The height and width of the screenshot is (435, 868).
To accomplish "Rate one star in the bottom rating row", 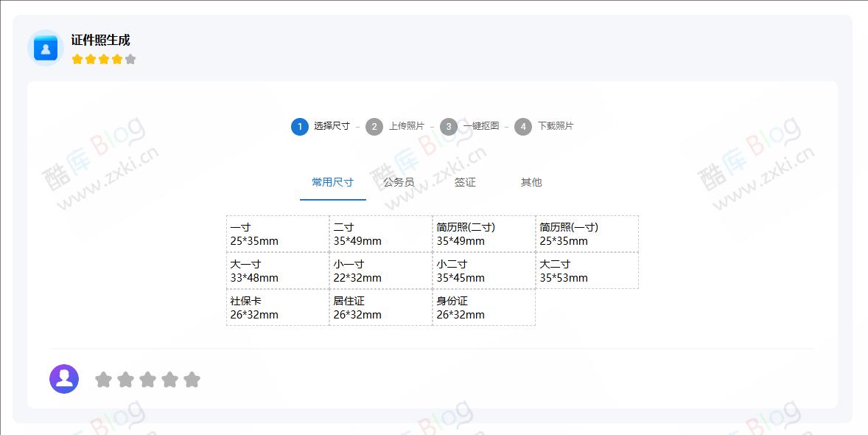I will pos(104,379).
